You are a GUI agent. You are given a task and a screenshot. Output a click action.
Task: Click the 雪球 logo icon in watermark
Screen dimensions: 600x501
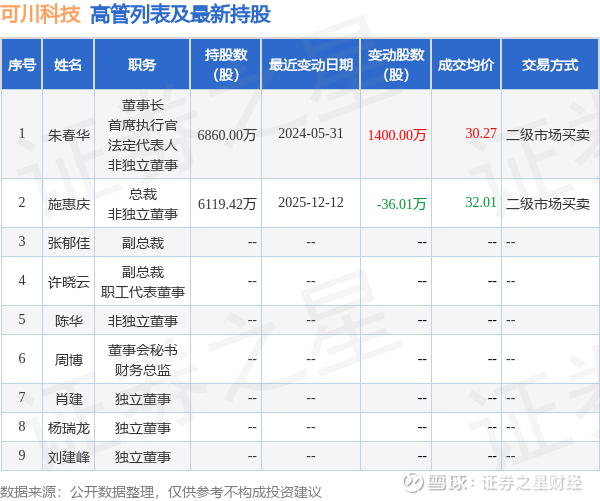point(413,482)
